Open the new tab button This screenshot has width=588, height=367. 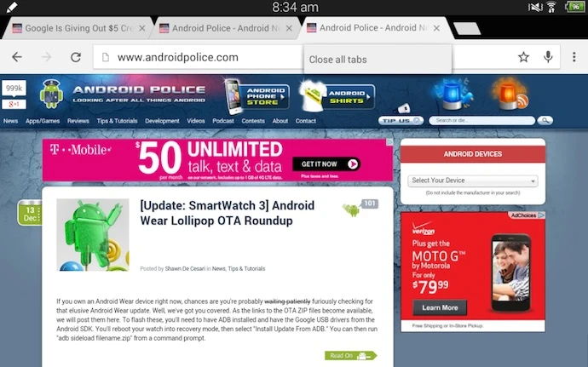coord(467,28)
